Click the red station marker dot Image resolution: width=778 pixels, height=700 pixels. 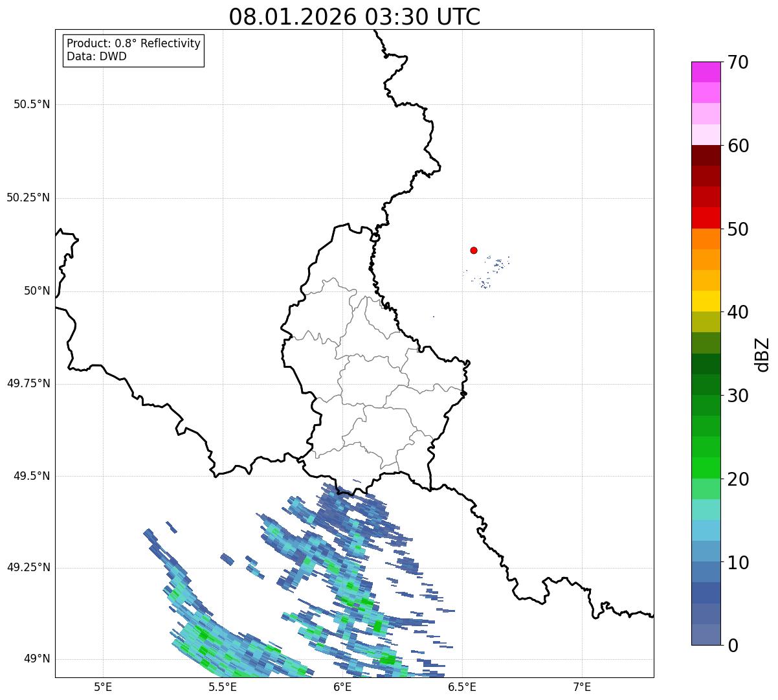474,250
